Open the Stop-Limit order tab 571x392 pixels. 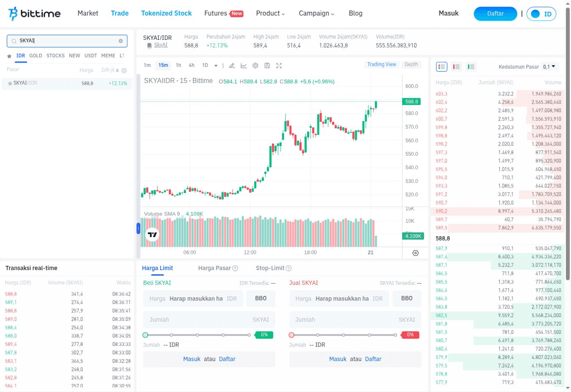click(x=274, y=268)
